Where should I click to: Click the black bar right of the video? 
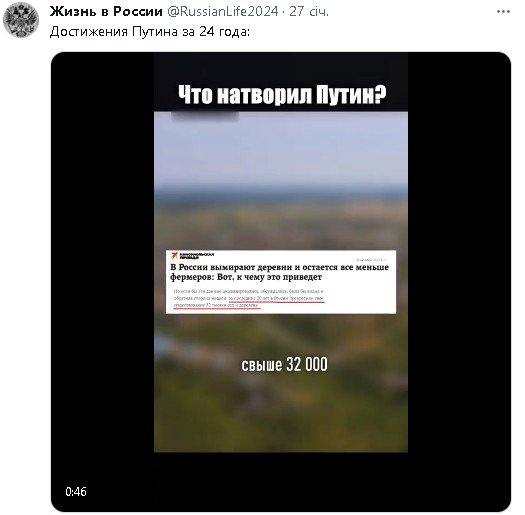pyautogui.click(x=459, y=268)
